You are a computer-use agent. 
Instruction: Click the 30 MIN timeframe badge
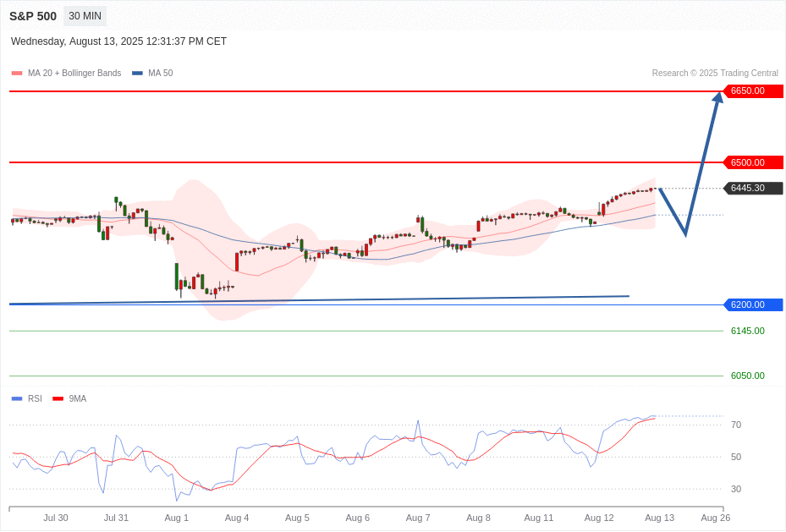point(85,16)
